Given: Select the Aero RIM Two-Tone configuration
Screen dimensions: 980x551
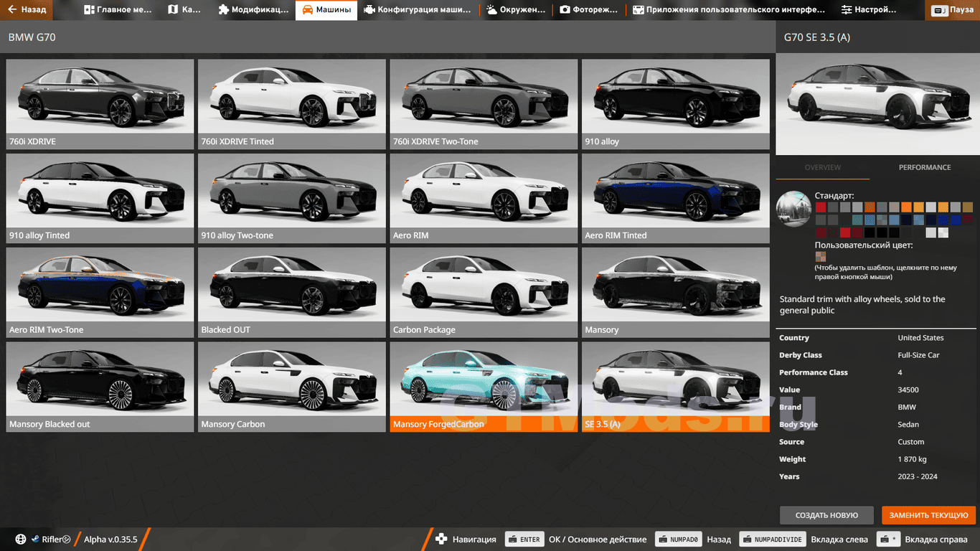Looking at the screenshot, I should click(x=100, y=292).
